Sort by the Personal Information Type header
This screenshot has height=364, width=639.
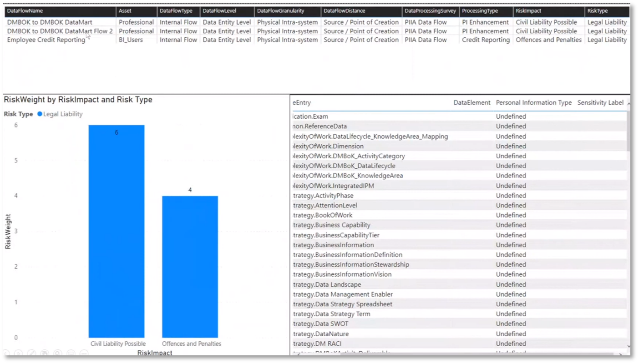point(534,103)
